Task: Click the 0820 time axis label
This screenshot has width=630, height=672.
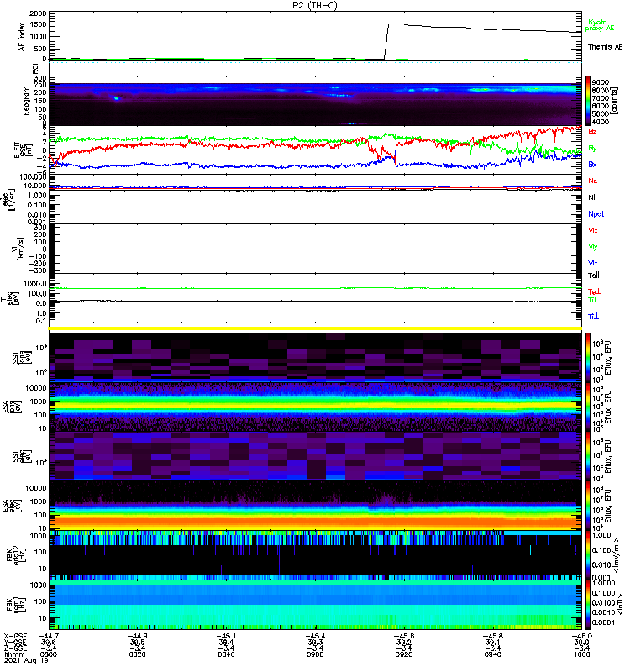Action: click(137, 655)
